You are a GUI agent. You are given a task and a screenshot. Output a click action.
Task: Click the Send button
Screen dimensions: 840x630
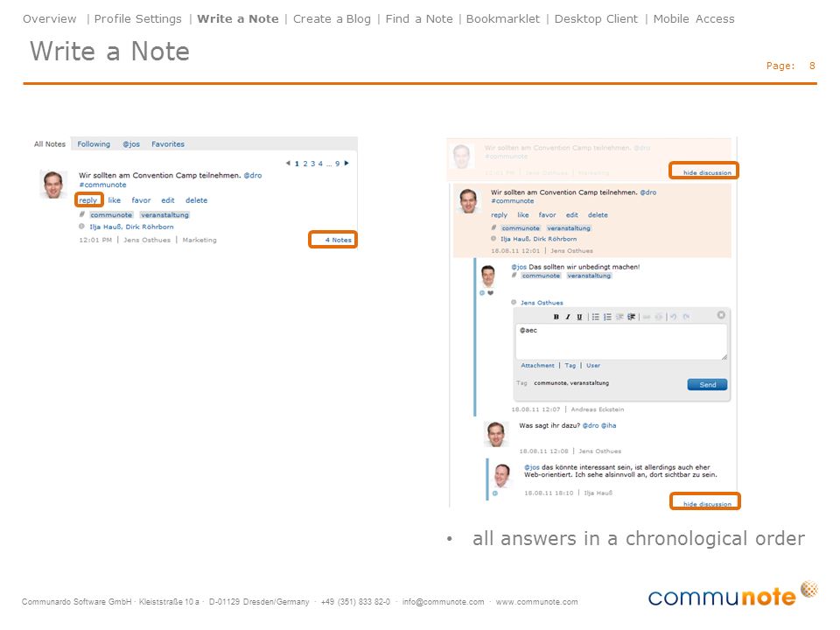pos(707,385)
